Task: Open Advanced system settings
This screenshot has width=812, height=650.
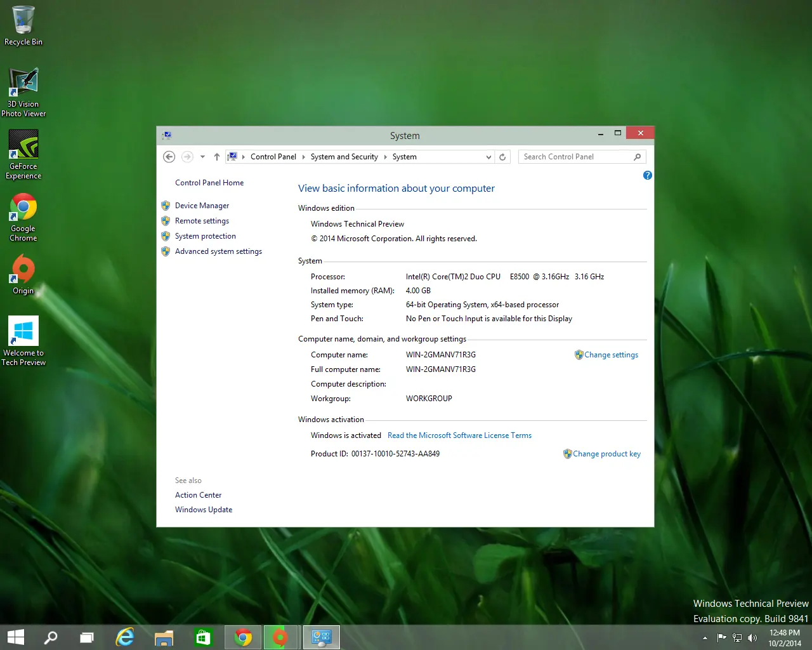Action: [218, 251]
